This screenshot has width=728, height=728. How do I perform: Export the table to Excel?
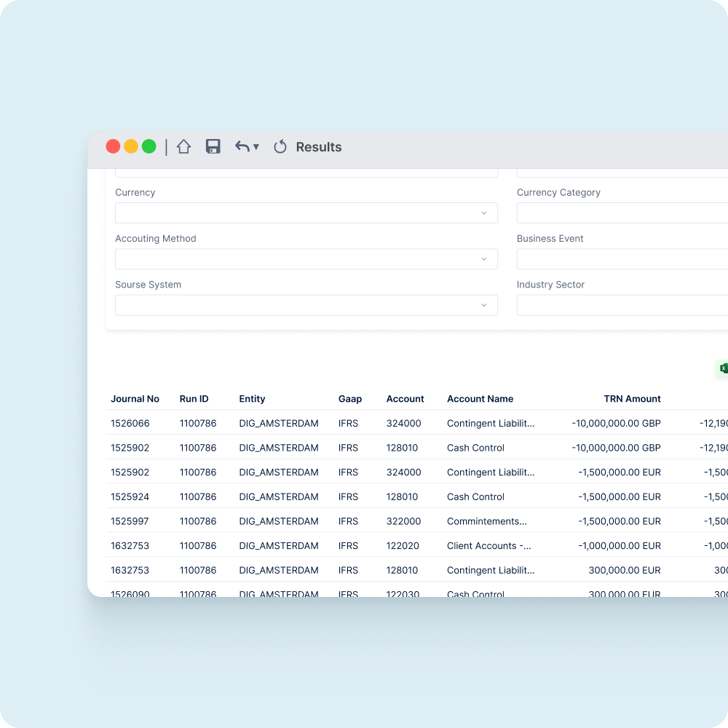[x=722, y=368]
